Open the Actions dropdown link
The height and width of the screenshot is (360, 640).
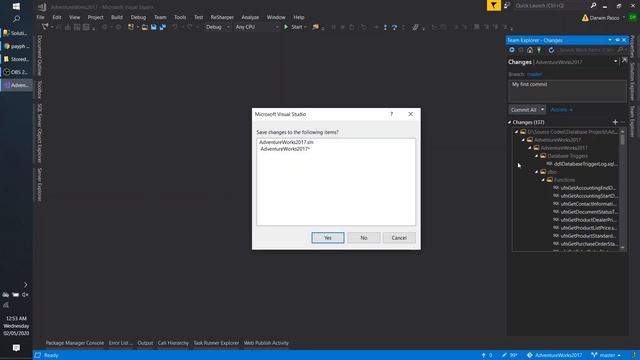point(562,110)
